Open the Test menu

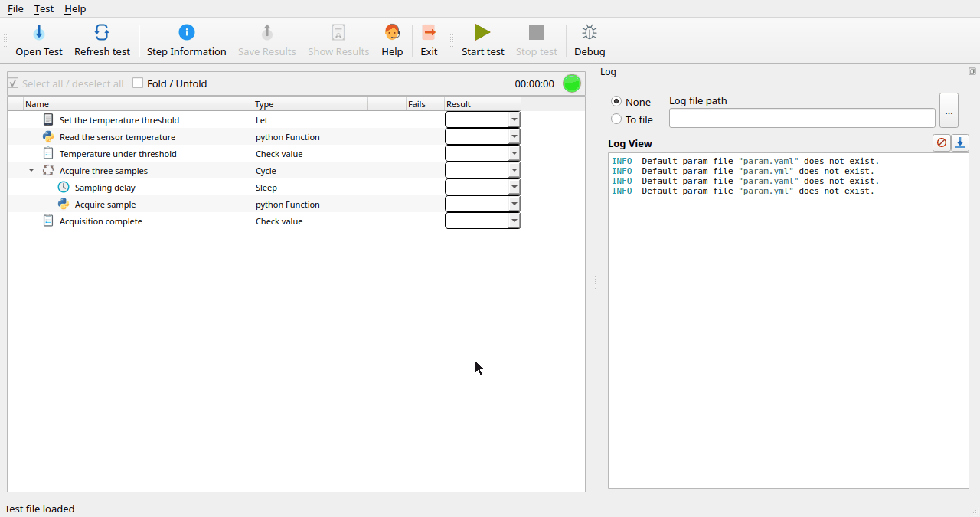click(x=44, y=8)
